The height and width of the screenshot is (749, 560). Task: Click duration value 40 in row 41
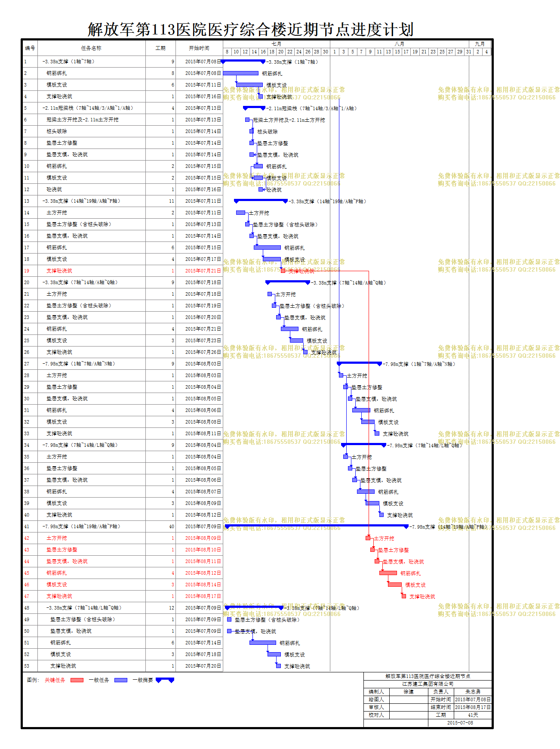[x=172, y=526]
